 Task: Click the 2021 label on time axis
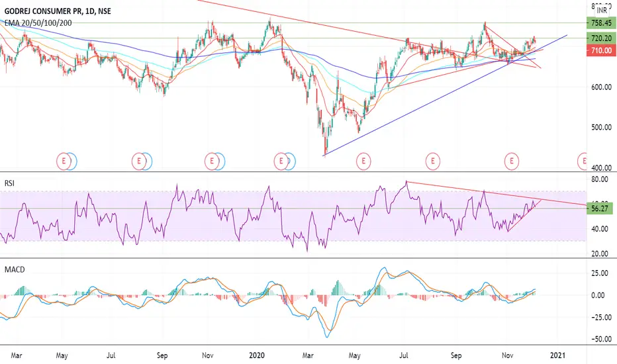(x=557, y=355)
